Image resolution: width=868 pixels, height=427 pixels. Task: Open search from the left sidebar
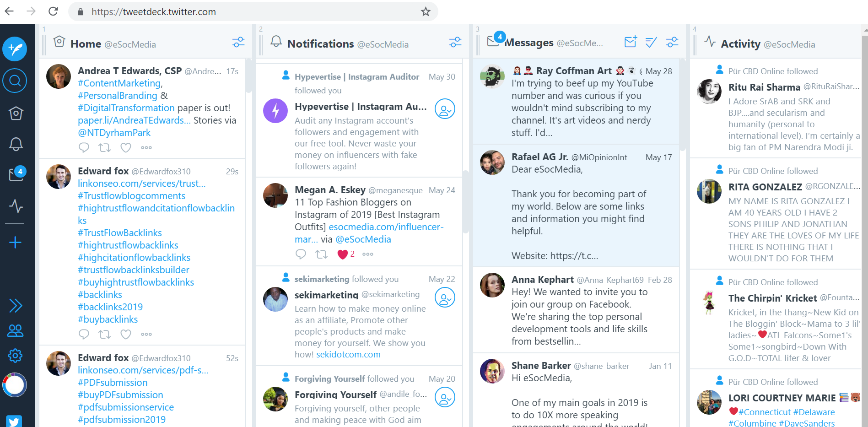click(15, 81)
